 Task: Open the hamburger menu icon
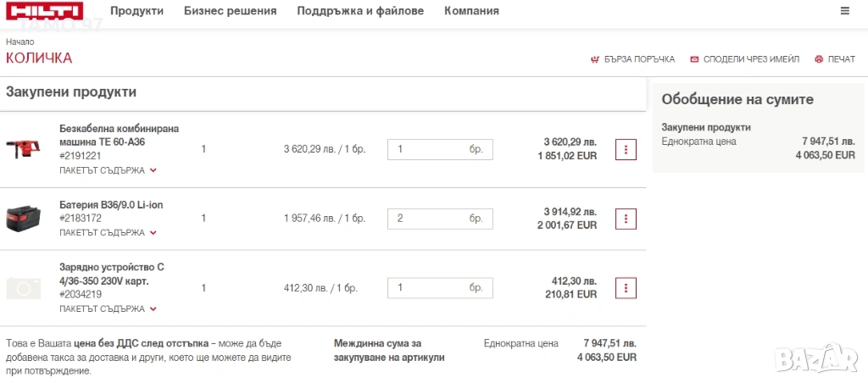844,11
